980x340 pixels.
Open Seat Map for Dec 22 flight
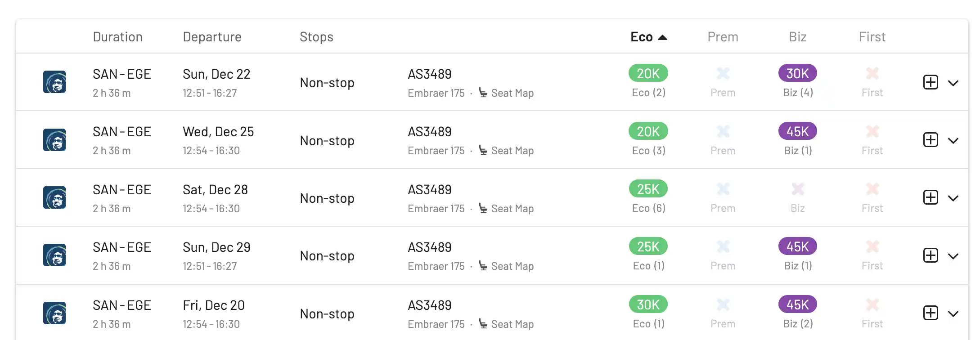click(x=512, y=93)
